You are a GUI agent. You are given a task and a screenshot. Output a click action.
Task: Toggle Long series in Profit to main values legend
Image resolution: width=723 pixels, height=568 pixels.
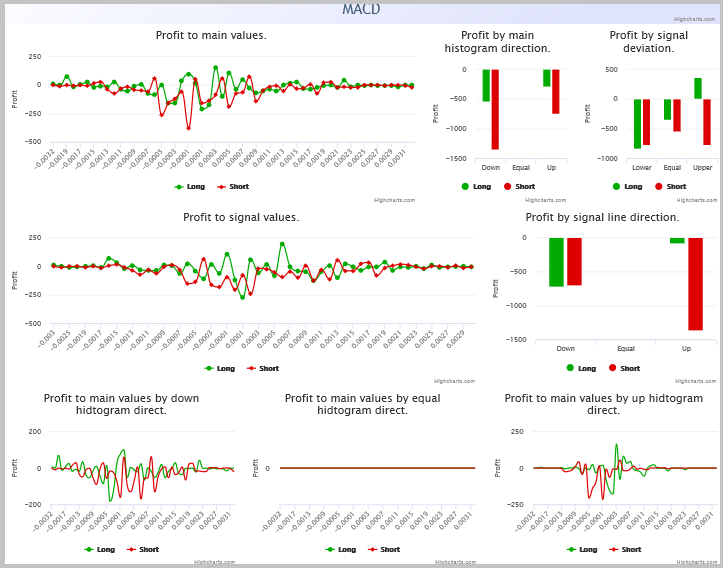click(190, 187)
